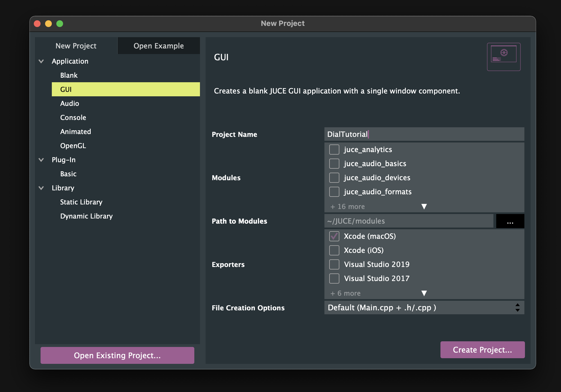561x392 pixels.
Task: Click the Project Name text field
Action: 424,134
